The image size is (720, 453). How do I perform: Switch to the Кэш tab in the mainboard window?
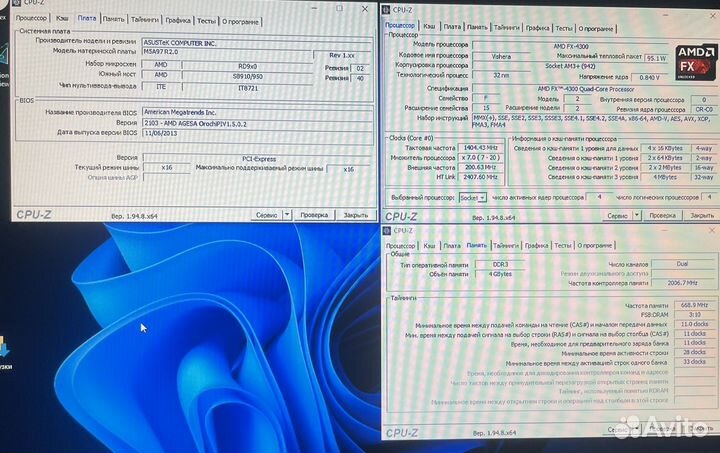coord(62,19)
